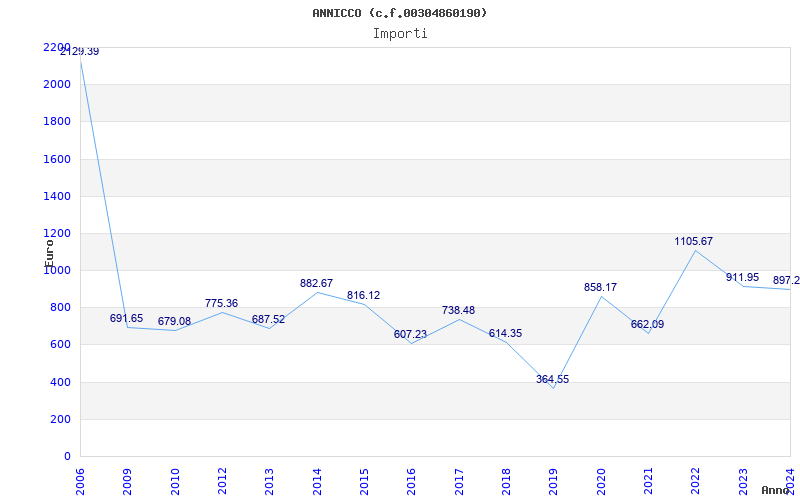Select the 662.09 data label
800x500 pixels.
pos(647,324)
